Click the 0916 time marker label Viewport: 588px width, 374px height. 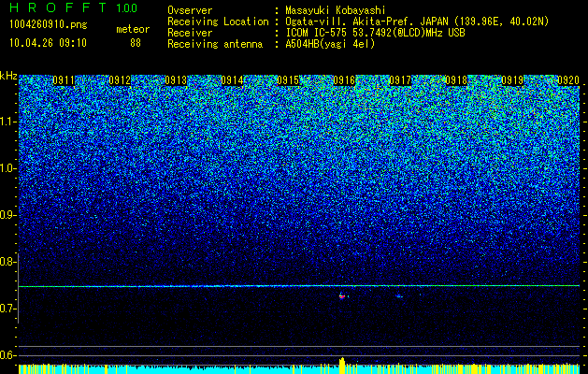(x=344, y=80)
